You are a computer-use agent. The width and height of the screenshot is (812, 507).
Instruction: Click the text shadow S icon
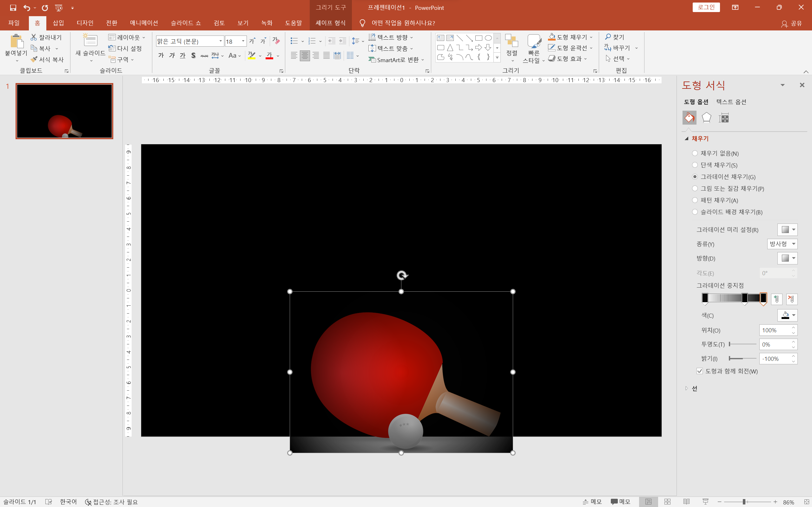point(193,56)
